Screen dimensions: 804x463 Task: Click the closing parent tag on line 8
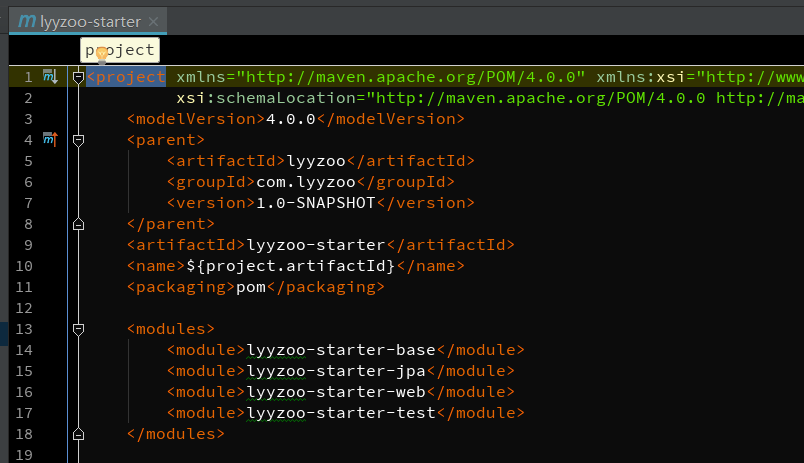(171, 224)
